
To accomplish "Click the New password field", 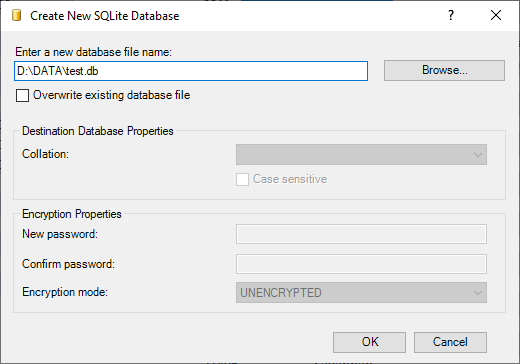I will (x=361, y=234).
